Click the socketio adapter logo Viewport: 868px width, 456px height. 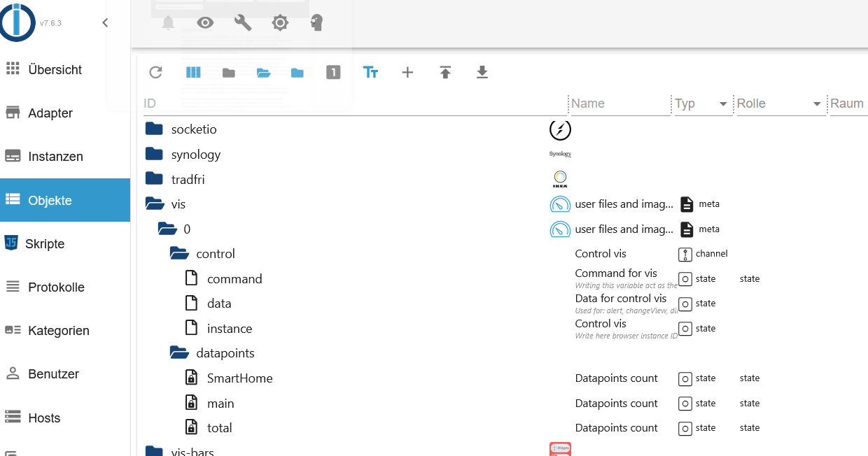click(560, 129)
